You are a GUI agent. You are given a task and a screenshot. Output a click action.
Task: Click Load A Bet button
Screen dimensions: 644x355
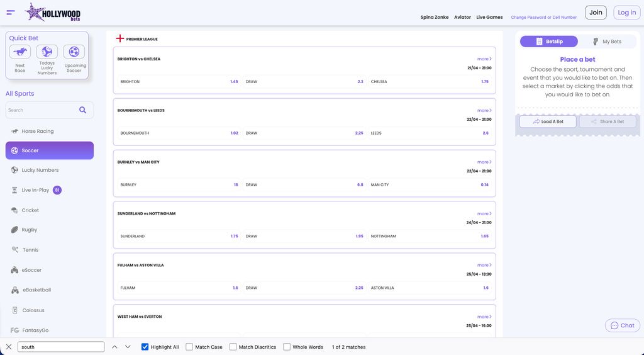click(x=548, y=121)
